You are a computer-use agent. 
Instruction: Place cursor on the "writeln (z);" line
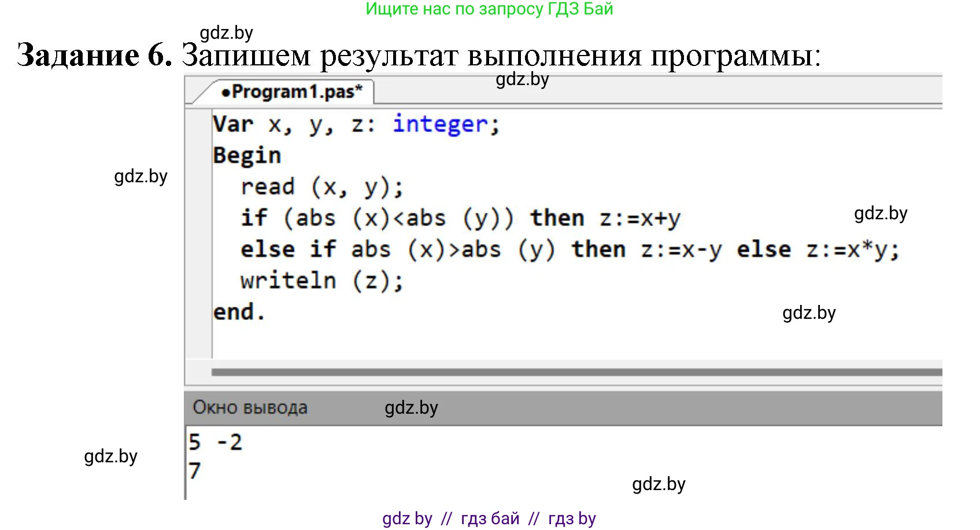(x=321, y=281)
